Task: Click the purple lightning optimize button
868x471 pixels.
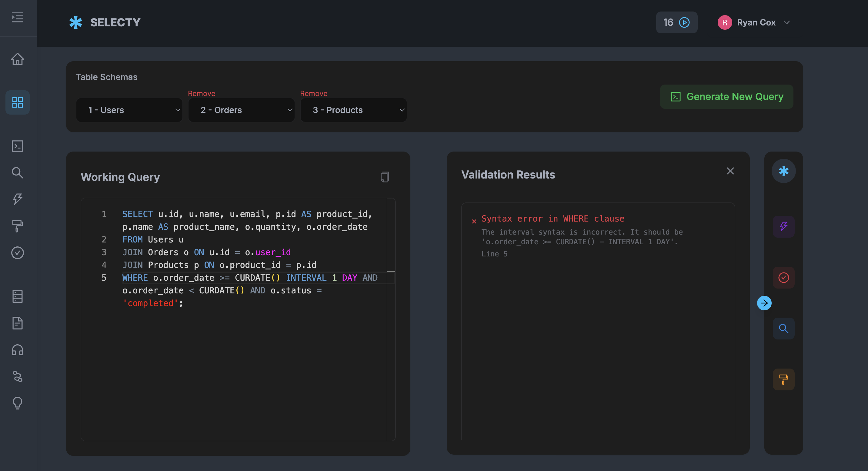Action: point(783,226)
